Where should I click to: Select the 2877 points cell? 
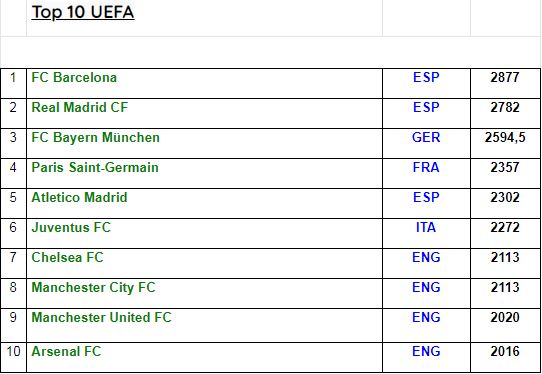pos(505,83)
